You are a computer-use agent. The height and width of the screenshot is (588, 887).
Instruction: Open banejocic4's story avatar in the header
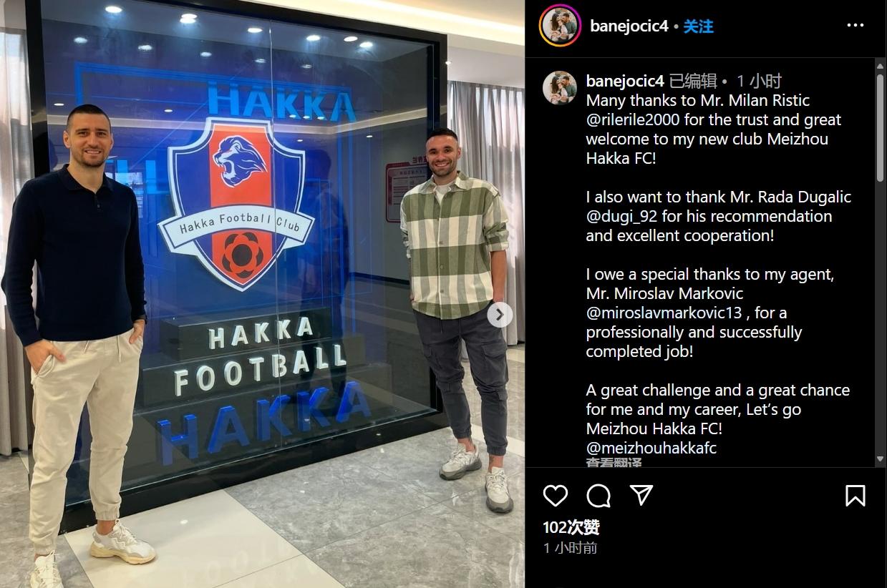(560, 26)
